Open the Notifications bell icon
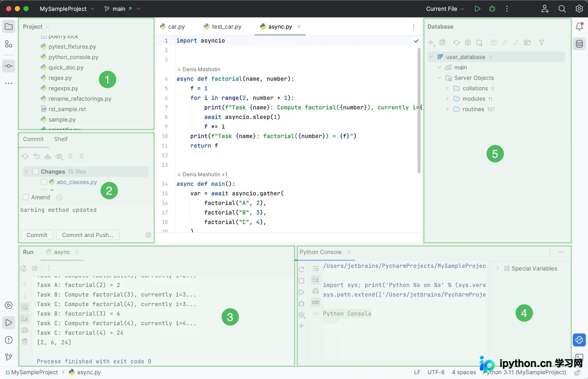This screenshot has height=379, width=588. tap(579, 26)
